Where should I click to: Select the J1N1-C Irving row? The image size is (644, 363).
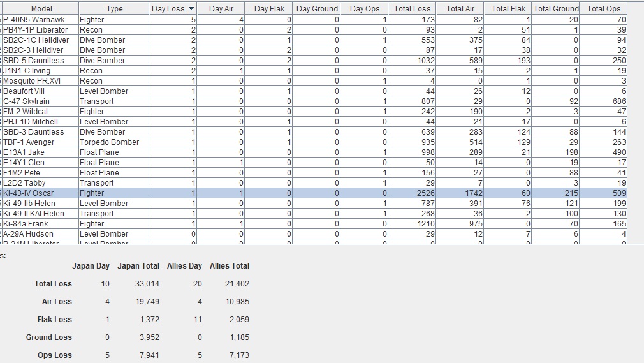pyautogui.click(x=314, y=71)
